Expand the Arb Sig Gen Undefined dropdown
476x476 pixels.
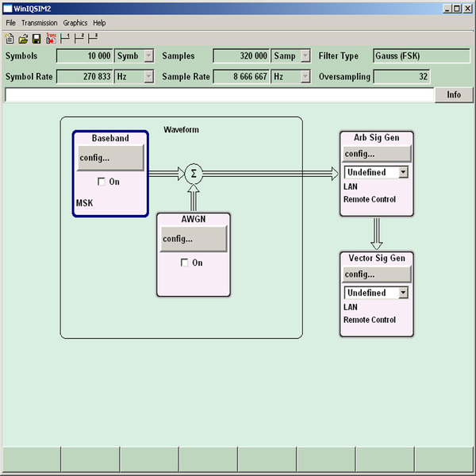[403, 172]
